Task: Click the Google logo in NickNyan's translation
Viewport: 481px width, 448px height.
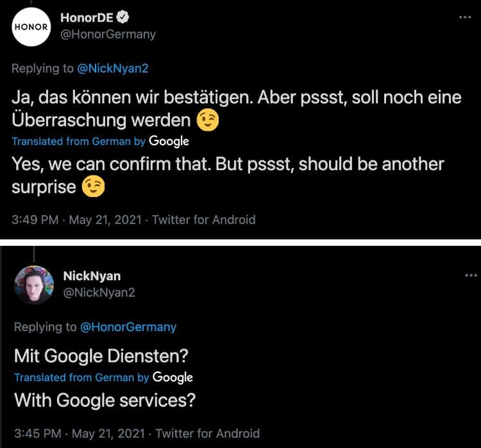Action: 173,377
